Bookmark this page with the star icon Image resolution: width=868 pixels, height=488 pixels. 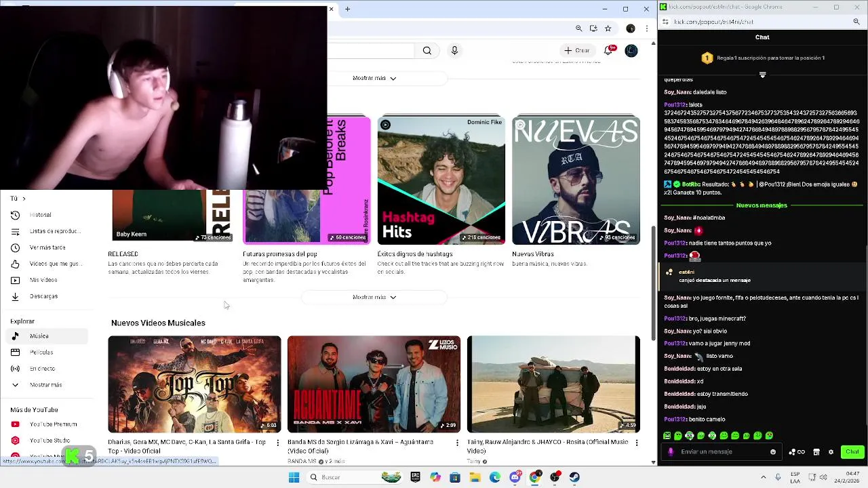click(x=608, y=28)
